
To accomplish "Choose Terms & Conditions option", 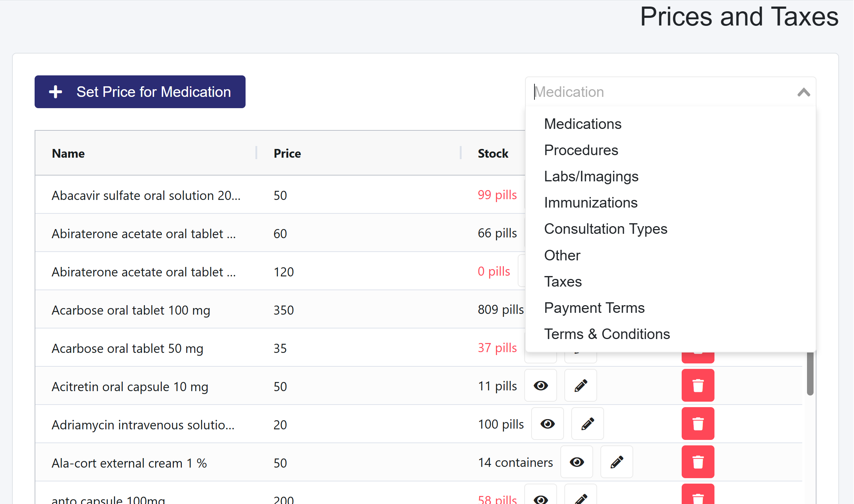I will point(607,334).
